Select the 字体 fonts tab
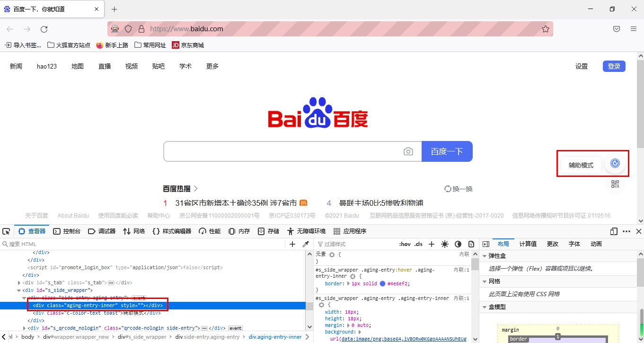644x343 pixels. click(574, 244)
